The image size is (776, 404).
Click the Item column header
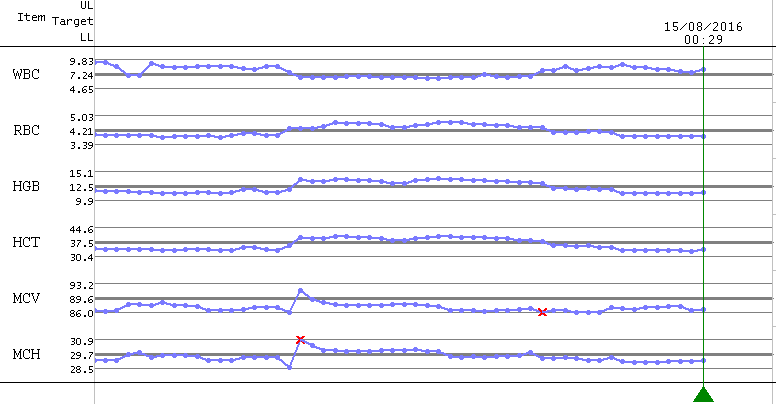(x=31, y=19)
